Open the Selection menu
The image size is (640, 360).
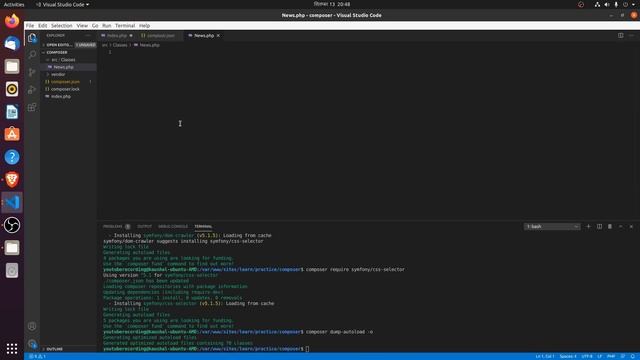pos(61,25)
